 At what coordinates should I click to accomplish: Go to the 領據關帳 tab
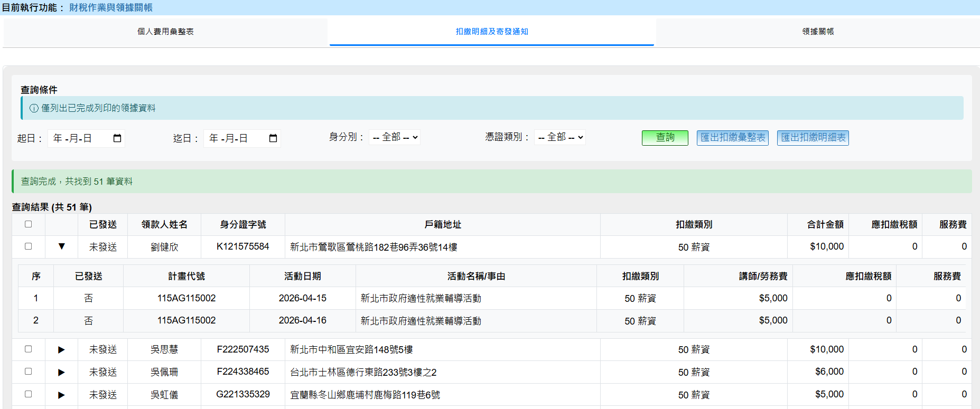[818, 32]
